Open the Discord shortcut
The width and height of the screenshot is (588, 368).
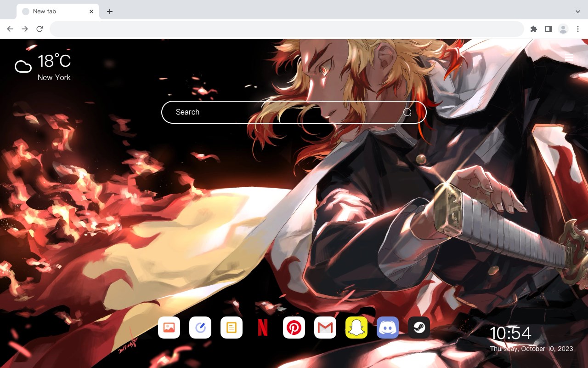[388, 328]
